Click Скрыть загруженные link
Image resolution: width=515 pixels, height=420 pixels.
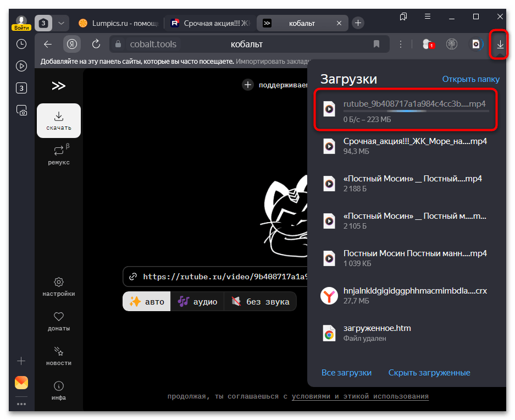429,373
